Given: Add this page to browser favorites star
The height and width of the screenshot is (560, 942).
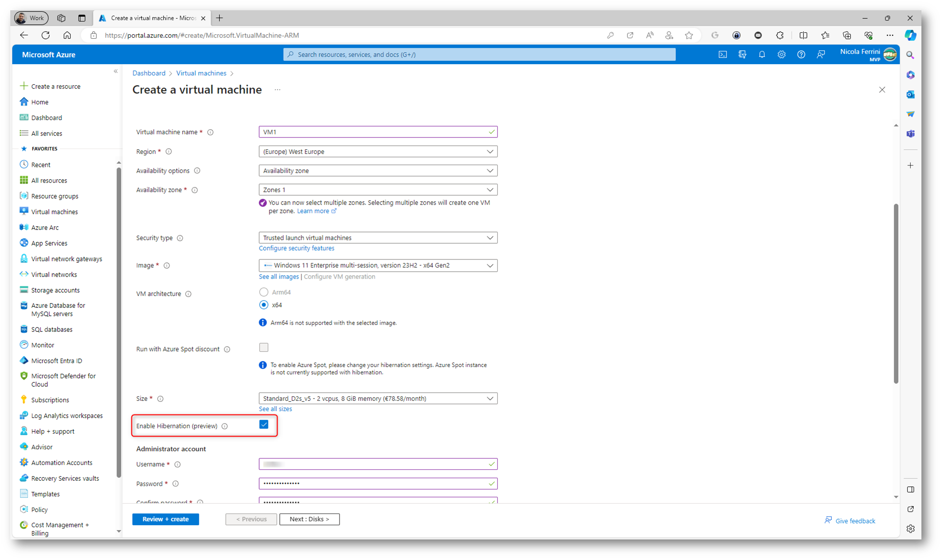Looking at the screenshot, I should click(x=689, y=35).
